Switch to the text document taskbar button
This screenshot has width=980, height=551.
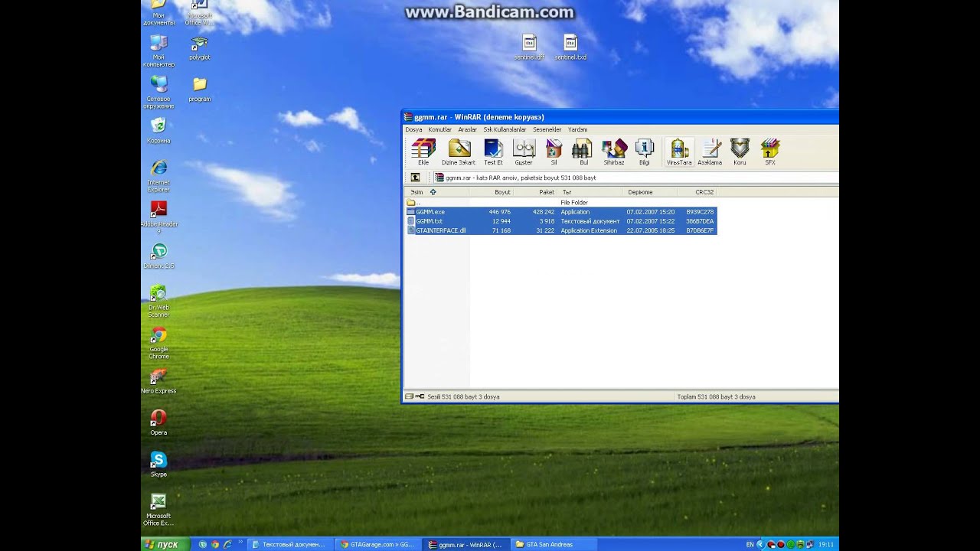tap(290, 544)
